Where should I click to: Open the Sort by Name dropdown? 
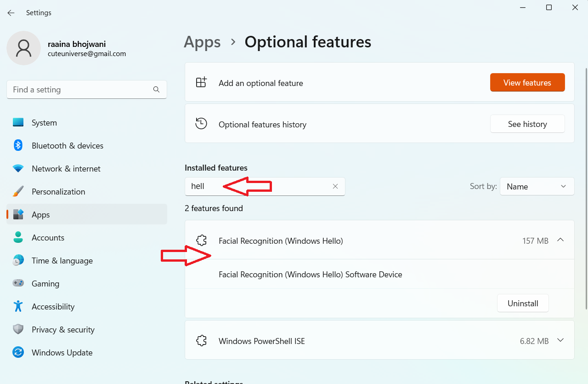[x=537, y=186]
